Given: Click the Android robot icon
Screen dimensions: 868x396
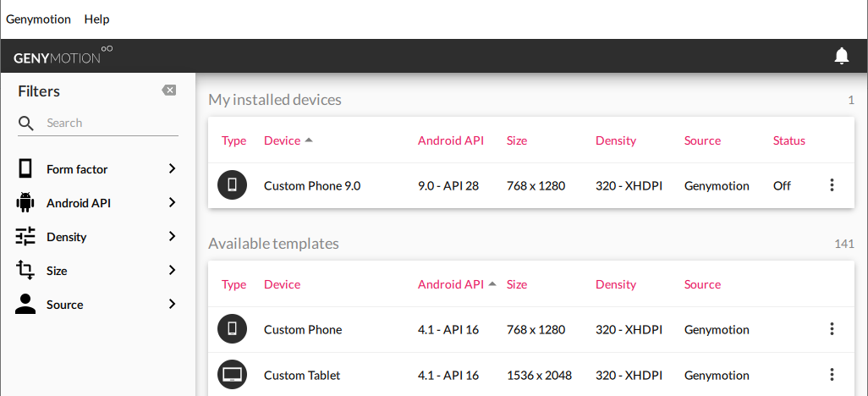Looking at the screenshot, I should tap(25, 203).
